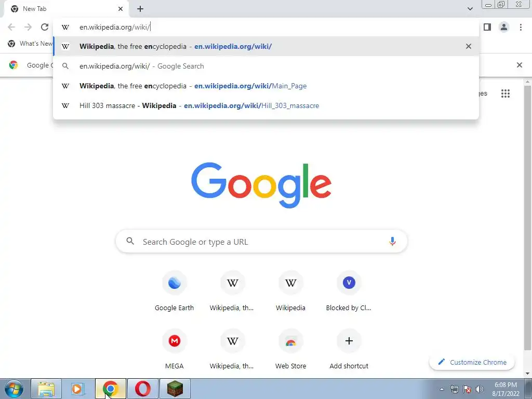Screen dimensions: 532x399
Task: Open the Google apps grid icon
Action: pos(505,94)
